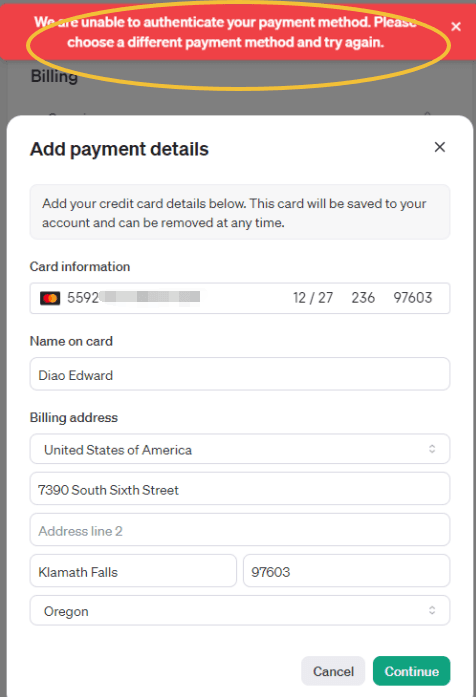Screen dimensions: 476x697
Task: Edit the billing postal code 97603 field
Action: (x=347, y=571)
